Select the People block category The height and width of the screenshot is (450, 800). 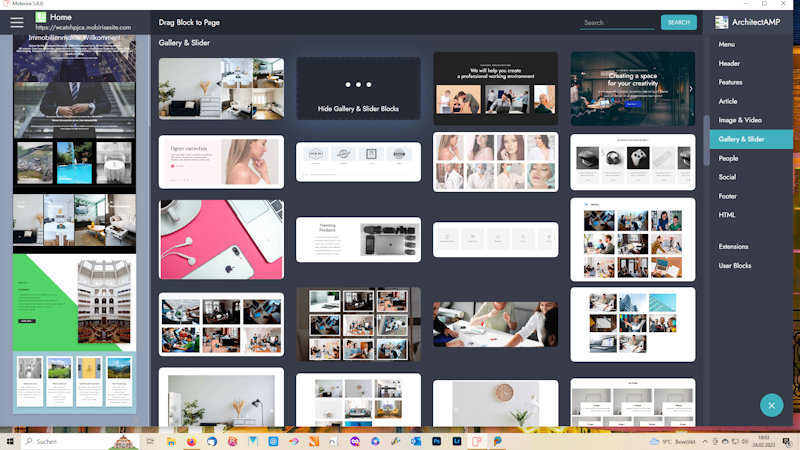tap(728, 158)
